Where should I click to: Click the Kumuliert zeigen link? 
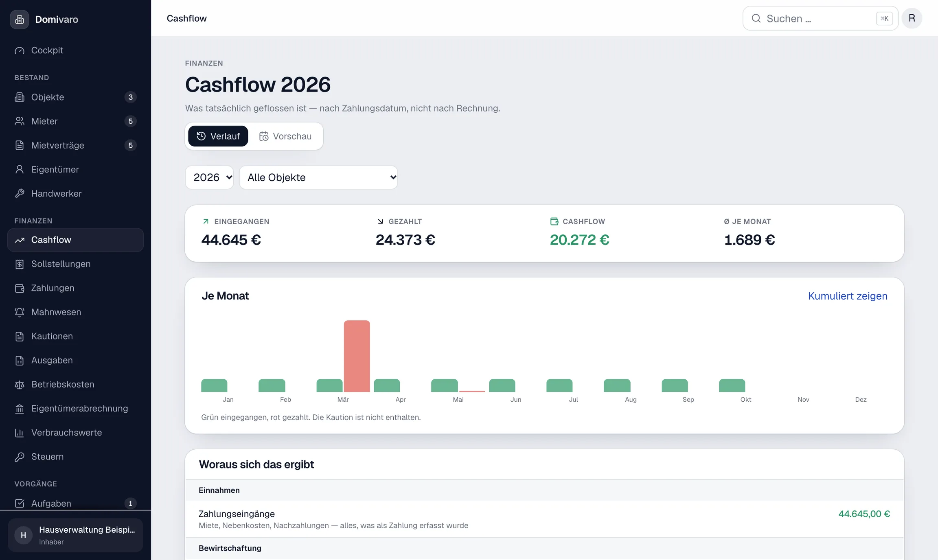coord(848,296)
